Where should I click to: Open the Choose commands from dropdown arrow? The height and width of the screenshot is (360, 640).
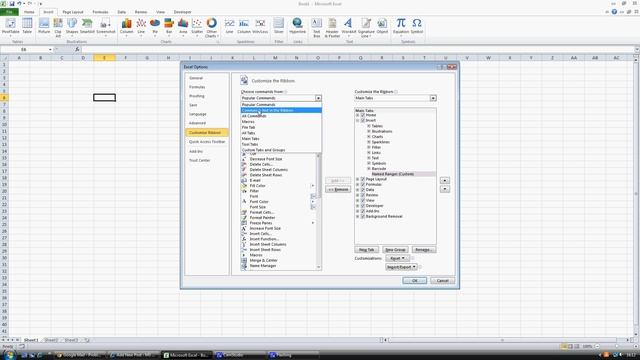click(318, 98)
